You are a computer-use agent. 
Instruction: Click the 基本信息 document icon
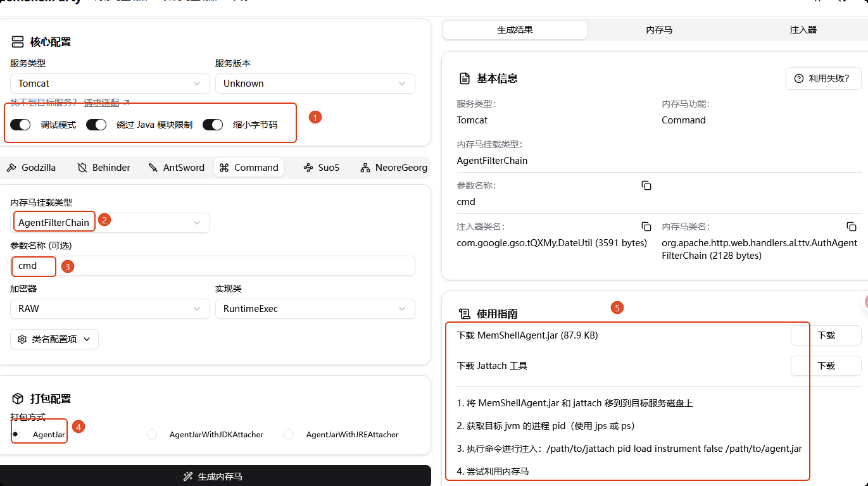pyautogui.click(x=463, y=78)
